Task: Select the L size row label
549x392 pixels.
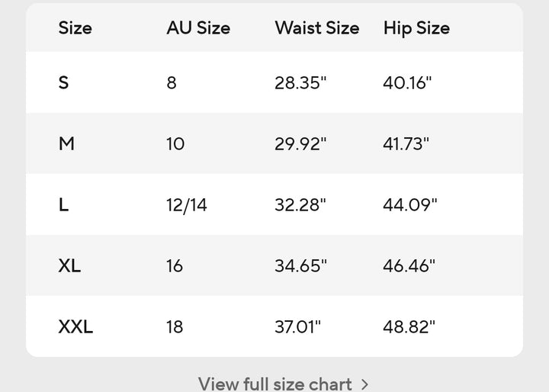Action: 63,204
